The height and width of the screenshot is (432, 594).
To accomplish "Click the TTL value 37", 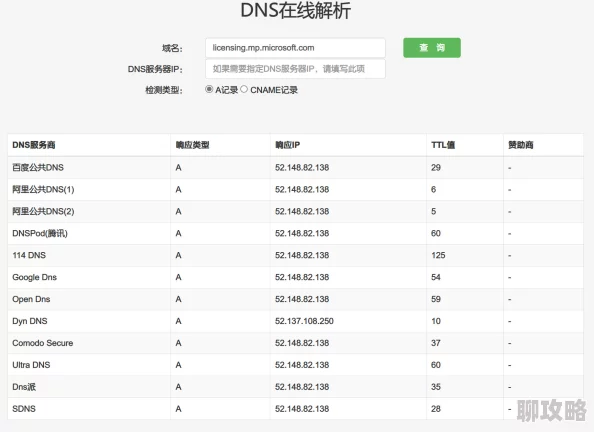I will [x=436, y=343].
